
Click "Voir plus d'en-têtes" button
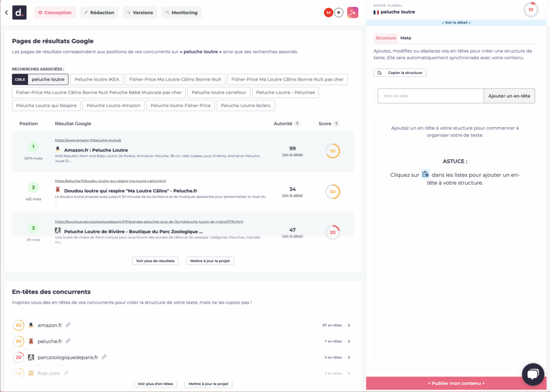pos(155,384)
